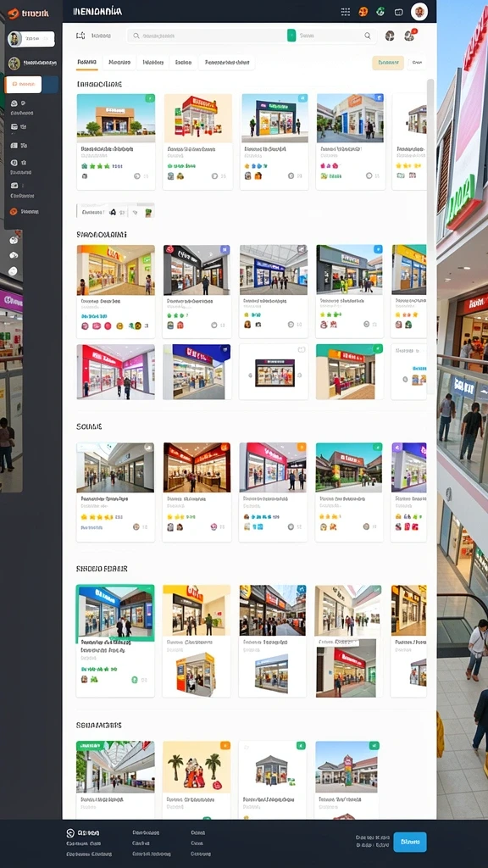
Task: Click the user avatar in top-right corner
Action: (419, 11)
